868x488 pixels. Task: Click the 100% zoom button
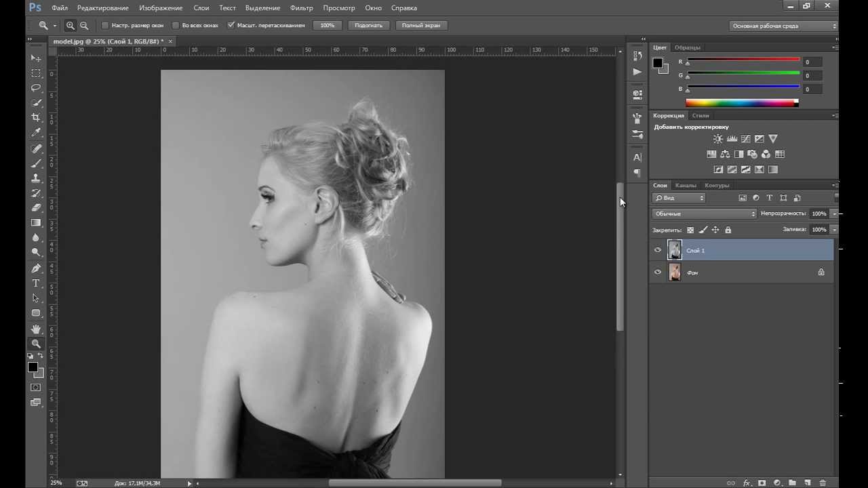pos(328,25)
